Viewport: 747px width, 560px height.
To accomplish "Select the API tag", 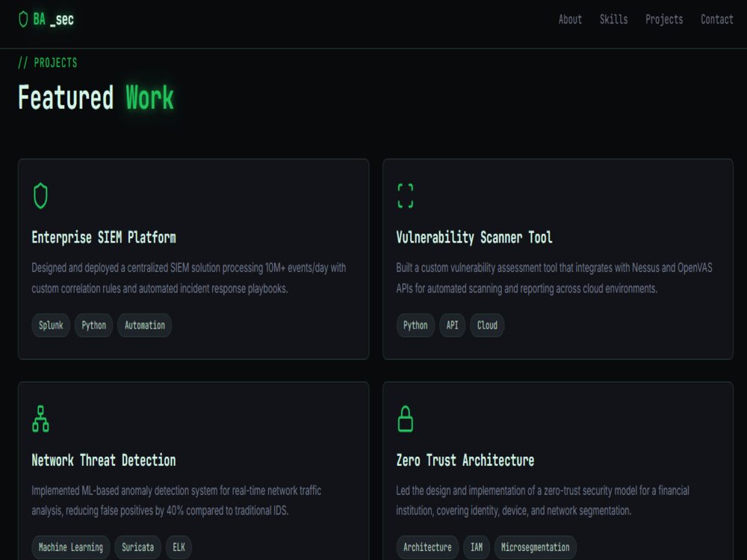I will pyautogui.click(x=452, y=326).
